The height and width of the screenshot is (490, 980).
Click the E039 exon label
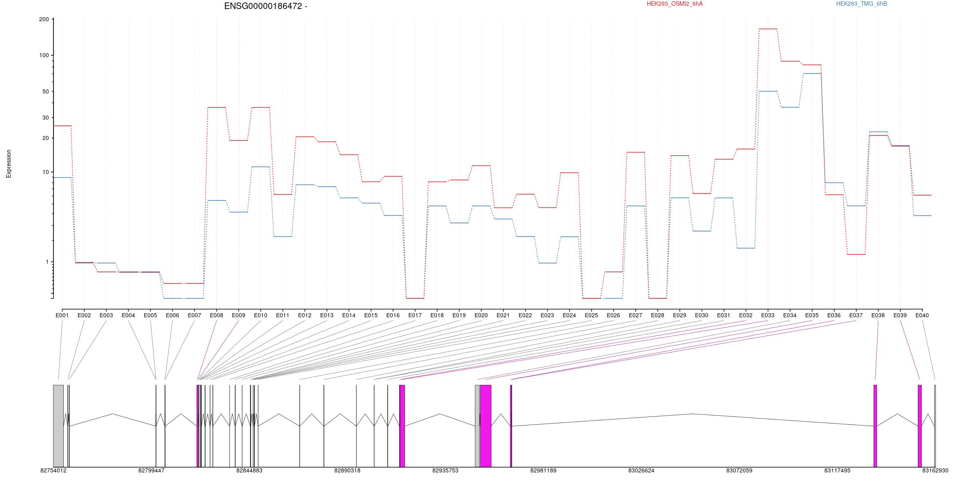pos(900,315)
